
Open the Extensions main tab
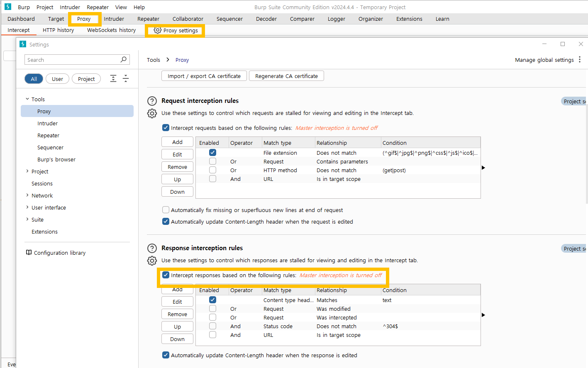pos(409,19)
